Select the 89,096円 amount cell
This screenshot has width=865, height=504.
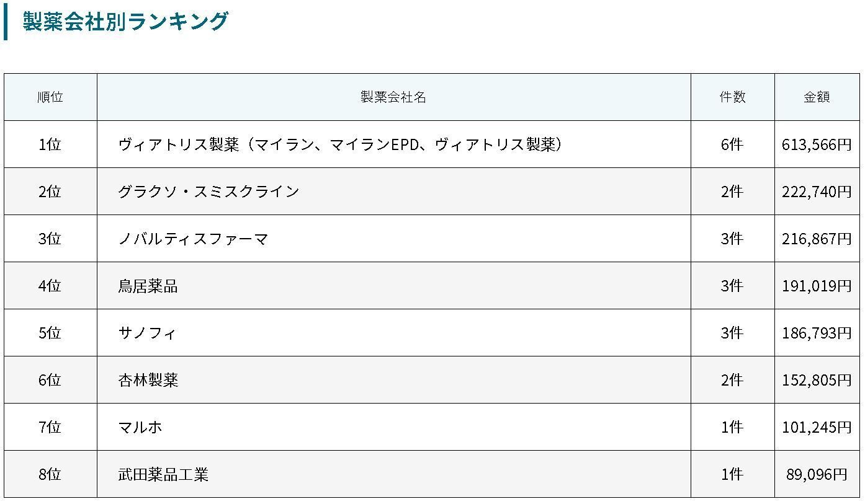click(817, 474)
